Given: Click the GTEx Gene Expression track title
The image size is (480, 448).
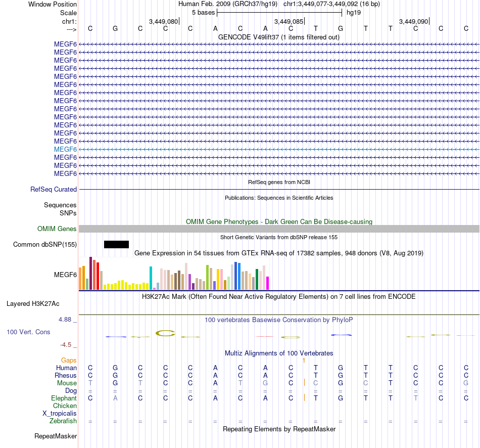Looking at the screenshot, I should [x=279, y=253].
